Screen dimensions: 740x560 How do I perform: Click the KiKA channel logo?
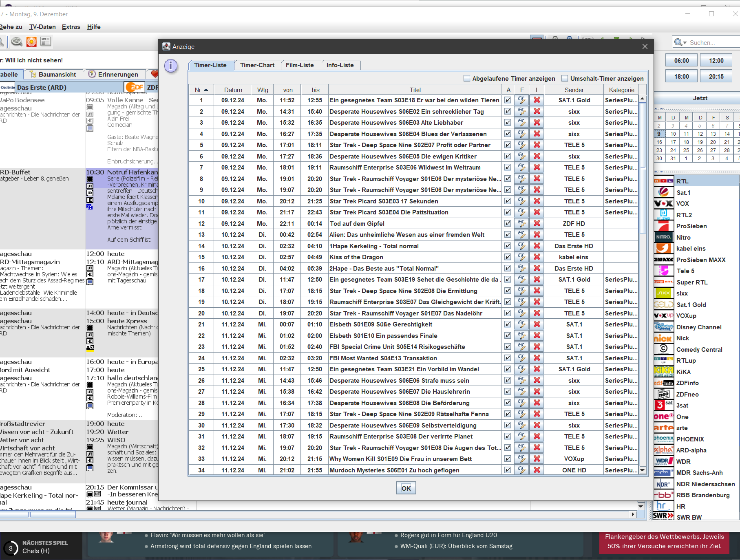(663, 372)
